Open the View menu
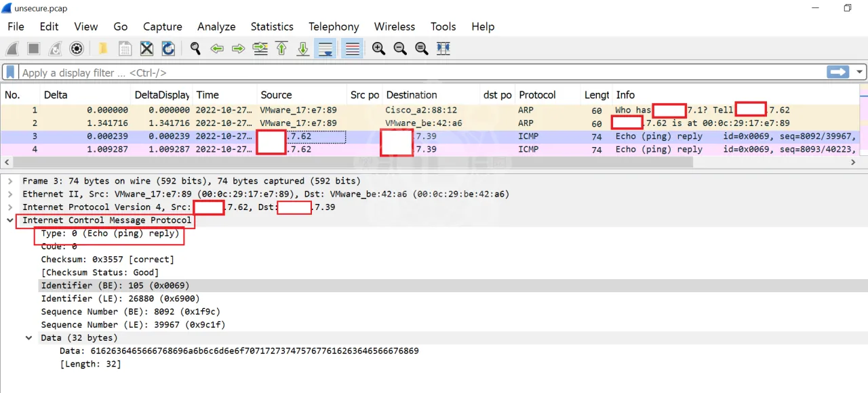Image resolution: width=868 pixels, height=393 pixels. click(86, 26)
